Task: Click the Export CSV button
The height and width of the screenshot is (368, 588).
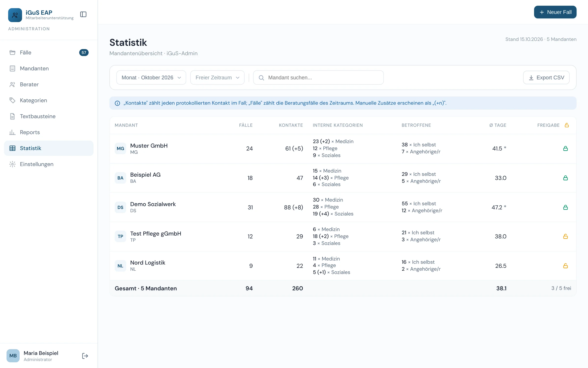Action: click(546, 78)
